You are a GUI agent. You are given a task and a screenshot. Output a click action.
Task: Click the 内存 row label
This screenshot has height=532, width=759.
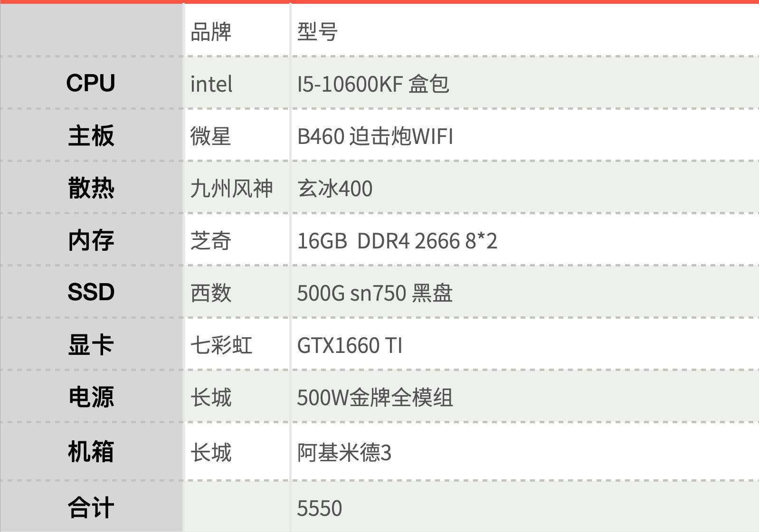(91, 240)
